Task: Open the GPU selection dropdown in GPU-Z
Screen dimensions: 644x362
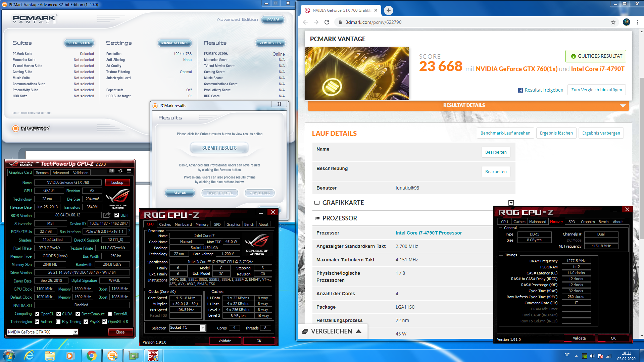Action: pos(76,332)
